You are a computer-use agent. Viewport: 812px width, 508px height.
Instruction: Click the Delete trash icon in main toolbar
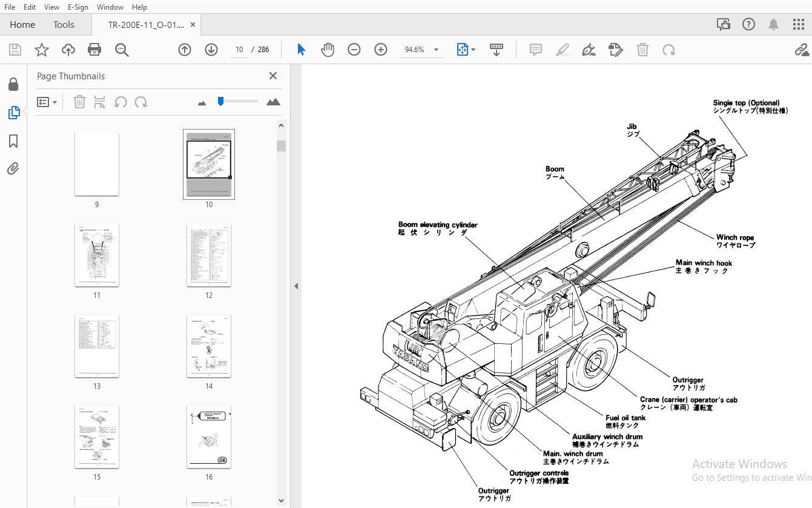tap(643, 50)
